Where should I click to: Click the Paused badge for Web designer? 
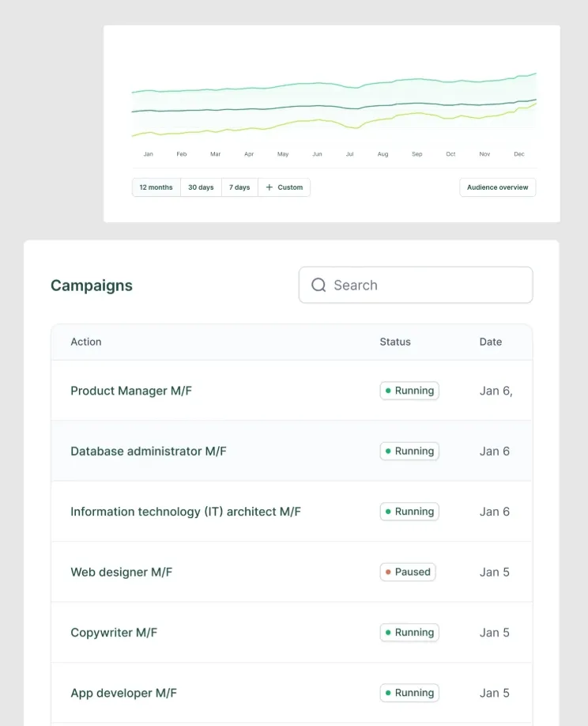coord(408,572)
